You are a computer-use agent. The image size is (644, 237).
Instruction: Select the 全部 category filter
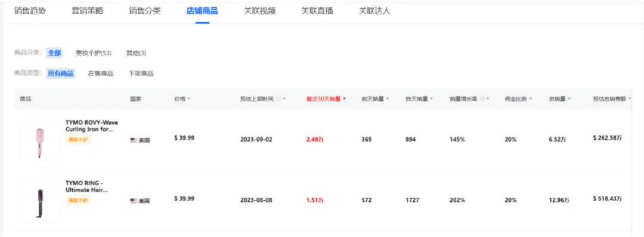(54, 53)
